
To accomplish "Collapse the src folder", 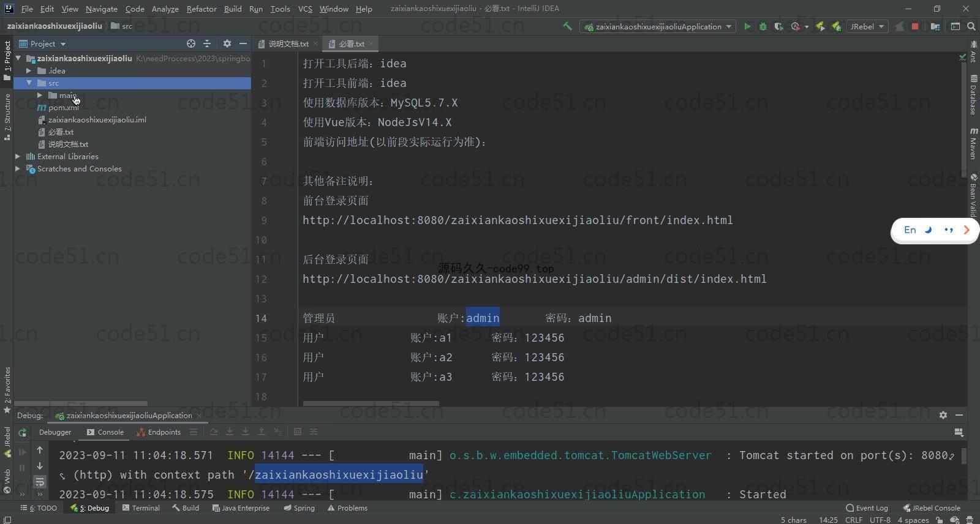I will click(29, 83).
